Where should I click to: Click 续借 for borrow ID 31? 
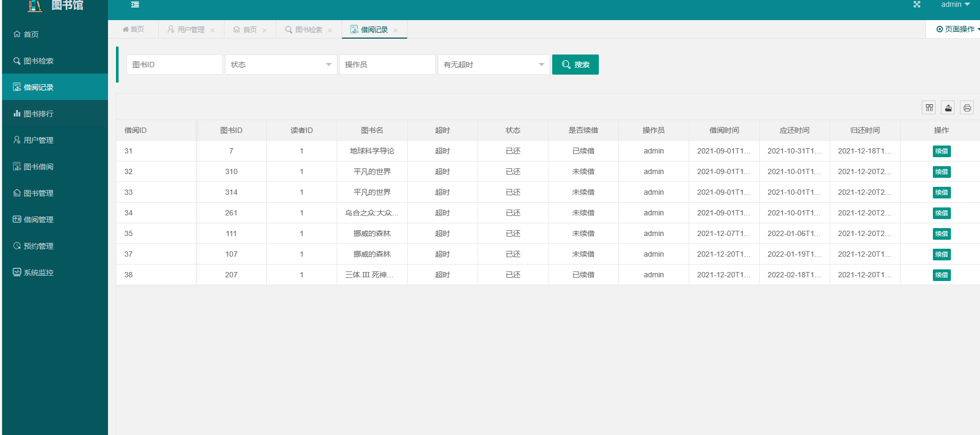[x=941, y=151]
